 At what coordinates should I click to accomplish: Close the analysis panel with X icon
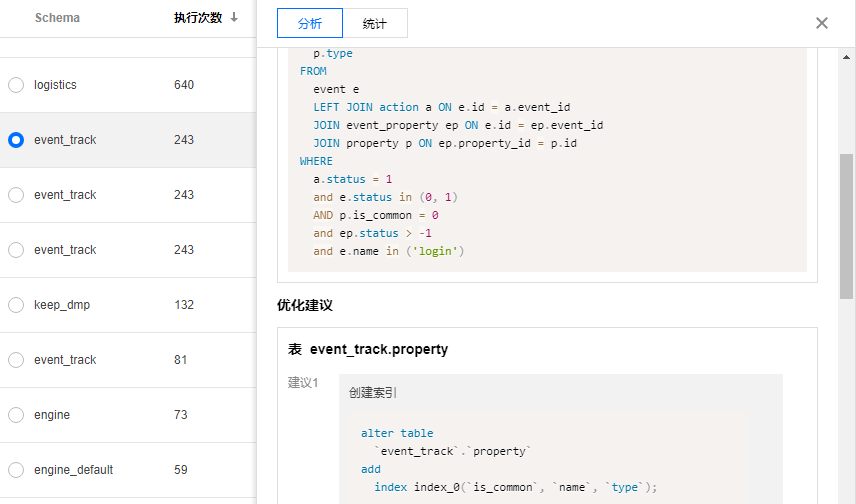[x=822, y=23]
